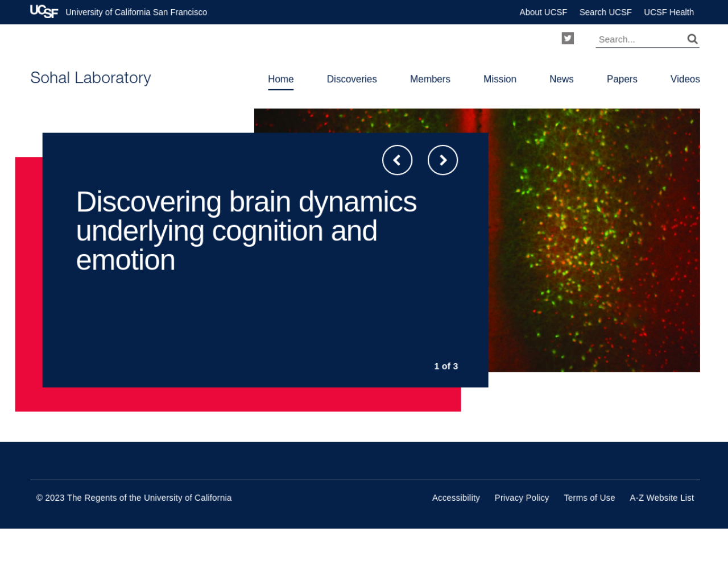728x582 pixels.
Task: Open Search UCSF link
Action: pos(605,12)
